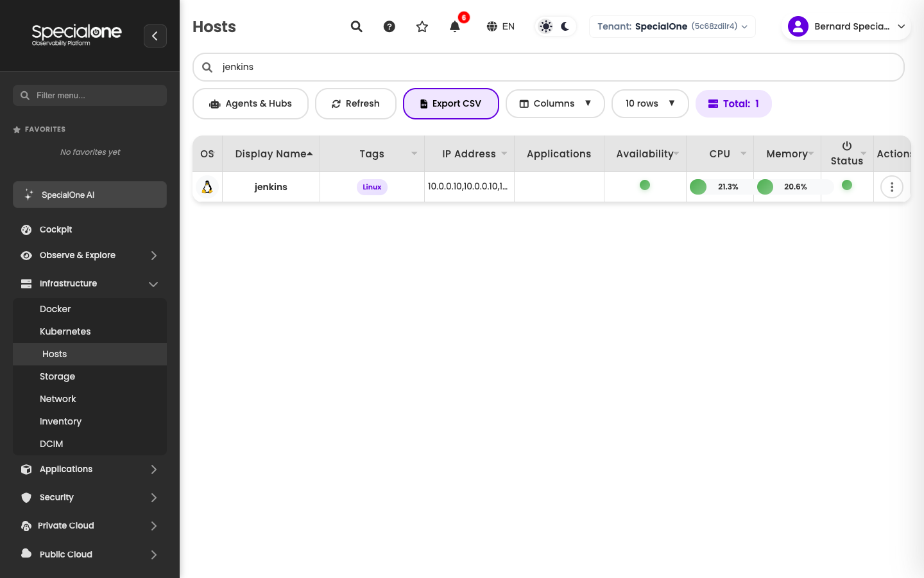Open the Columns dropdown
Image resolution: width=924 pixels, height=578 pixels.
click(x=555, y=103)
